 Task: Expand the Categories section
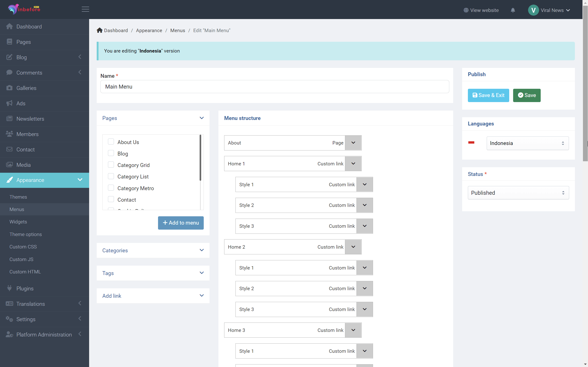coord(201,250)
